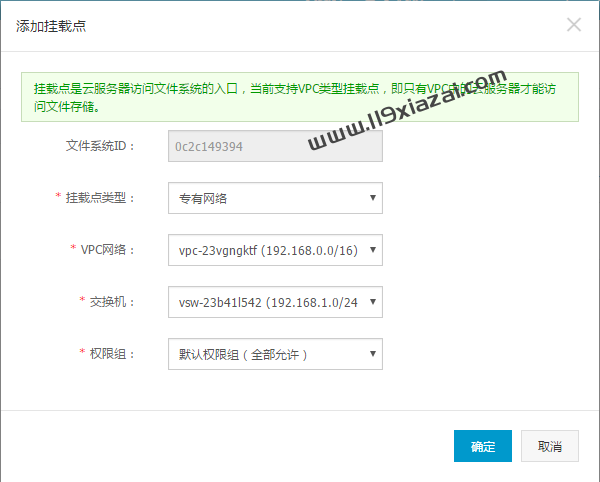Click the 文件系统ID field 0c2c149394

tap(275, 146)
